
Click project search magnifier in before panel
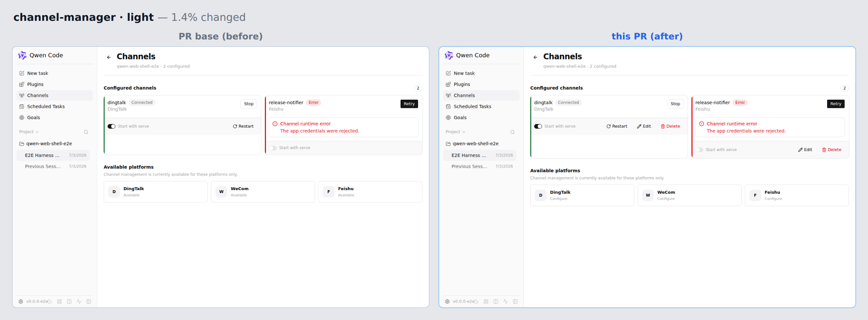(86, 132)
